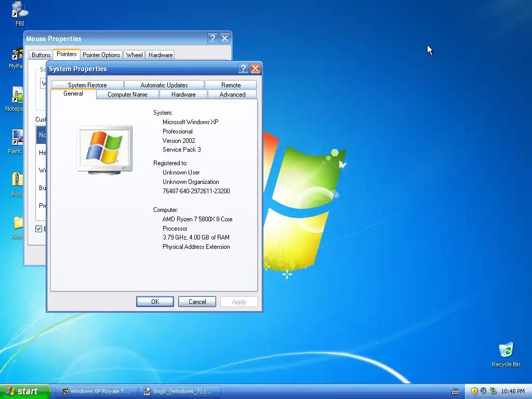The height and width of the screenshot is (399, 532).
Task: Click the help button in Mouse Properties
Action: [212, 38]
